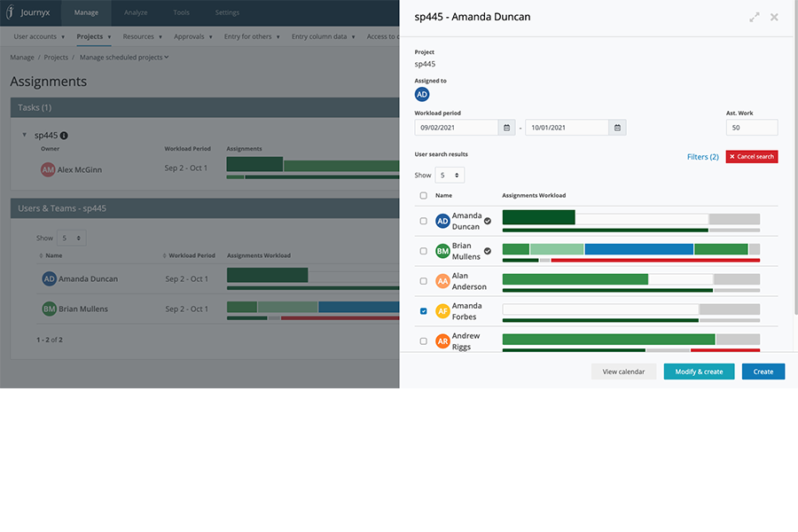Toggle the select-all checkbox beside Name
Screen dimensions: 798x532
click(423, 195)
